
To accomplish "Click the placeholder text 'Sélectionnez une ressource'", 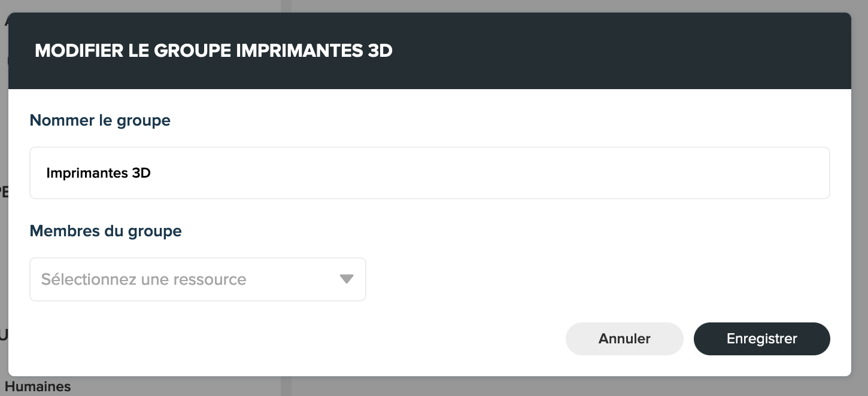I will tap(144, 279).
